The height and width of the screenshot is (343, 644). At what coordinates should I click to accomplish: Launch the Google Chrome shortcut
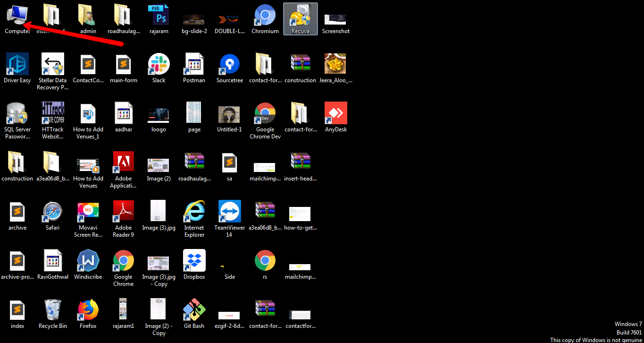coord(124,268)
